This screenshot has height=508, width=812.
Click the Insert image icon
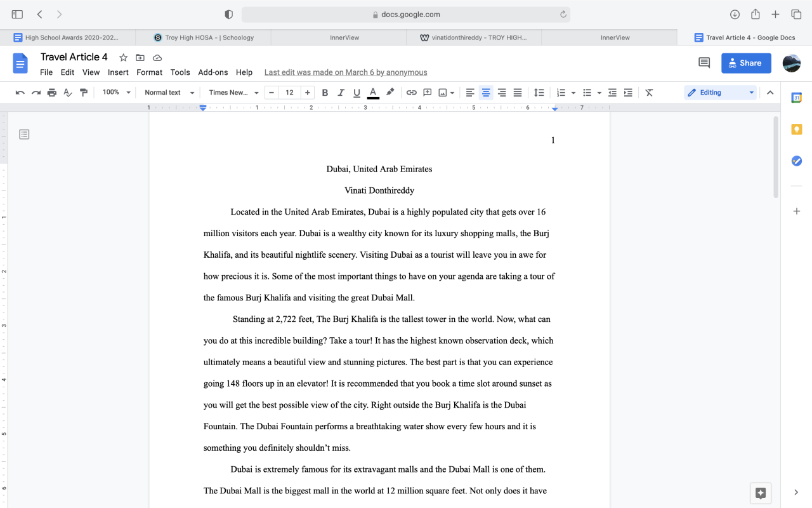click(x=443, y=93)
